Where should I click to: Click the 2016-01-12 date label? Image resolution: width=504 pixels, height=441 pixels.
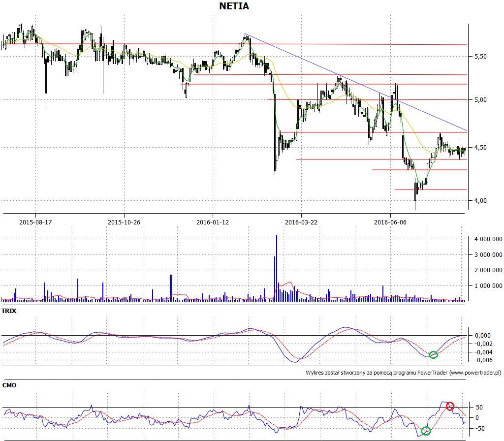213,222
